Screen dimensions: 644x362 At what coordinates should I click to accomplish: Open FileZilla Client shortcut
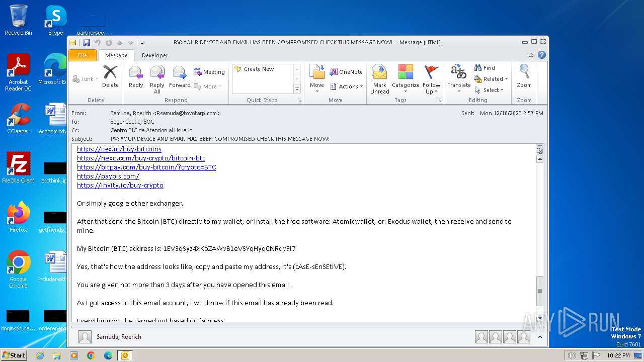point(18,167)
